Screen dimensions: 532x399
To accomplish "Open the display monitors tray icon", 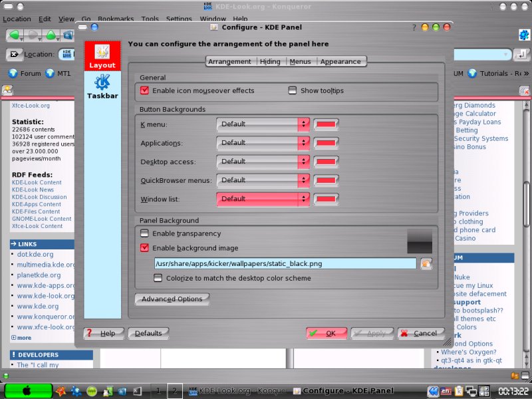I will 471,391.
